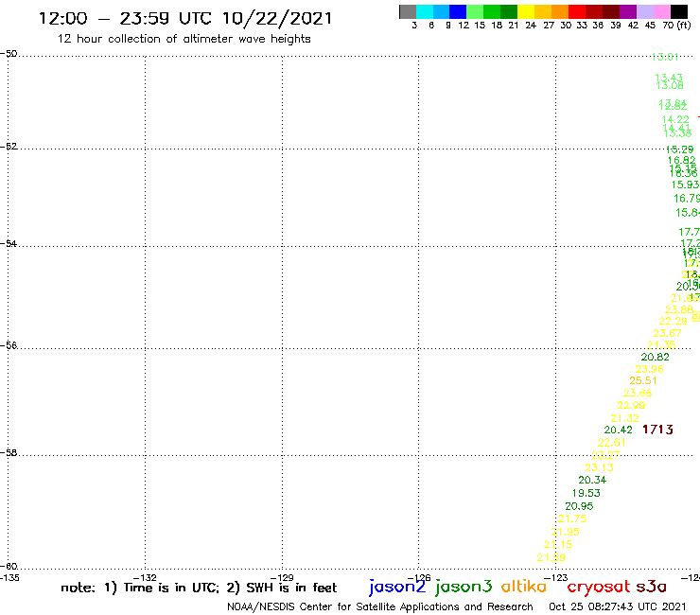Click the 23.66 wave height reading
700x615 pixels.
tap(638, 393)
